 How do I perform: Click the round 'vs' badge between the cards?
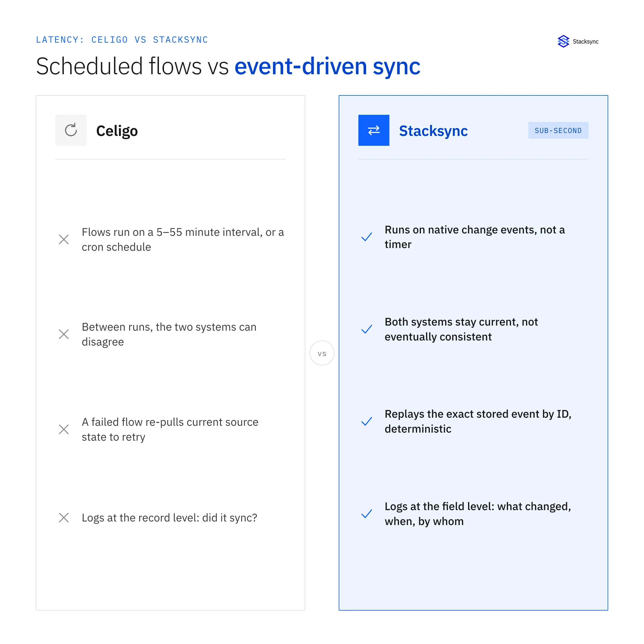point(322,353)
